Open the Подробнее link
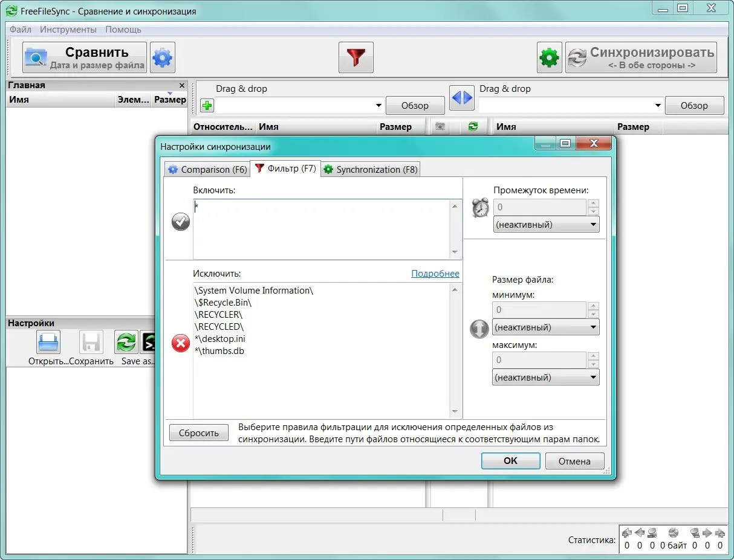Image resolution: width=734 pixels, height=560 pixels. pos(435,274)
